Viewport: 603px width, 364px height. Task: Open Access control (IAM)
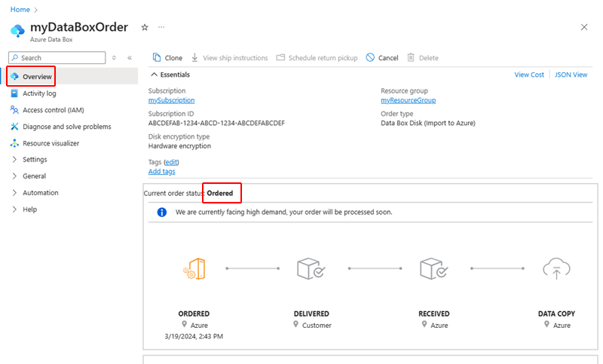point(53,110)
